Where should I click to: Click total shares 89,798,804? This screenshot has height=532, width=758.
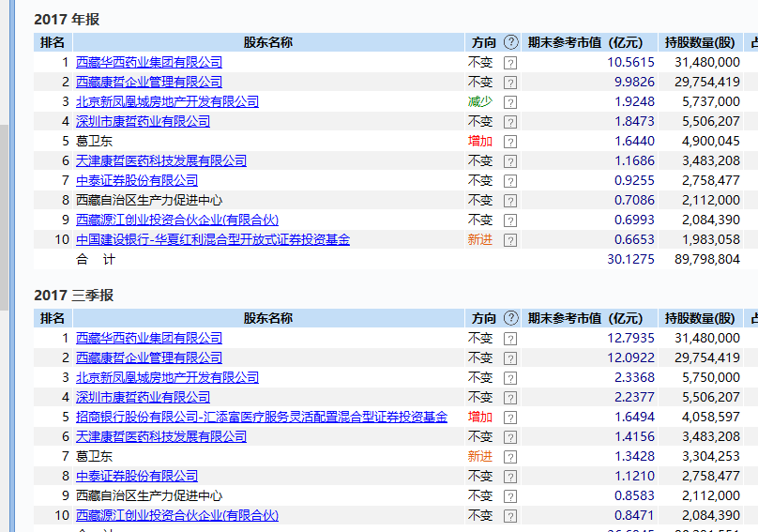[x=707, y=259]
